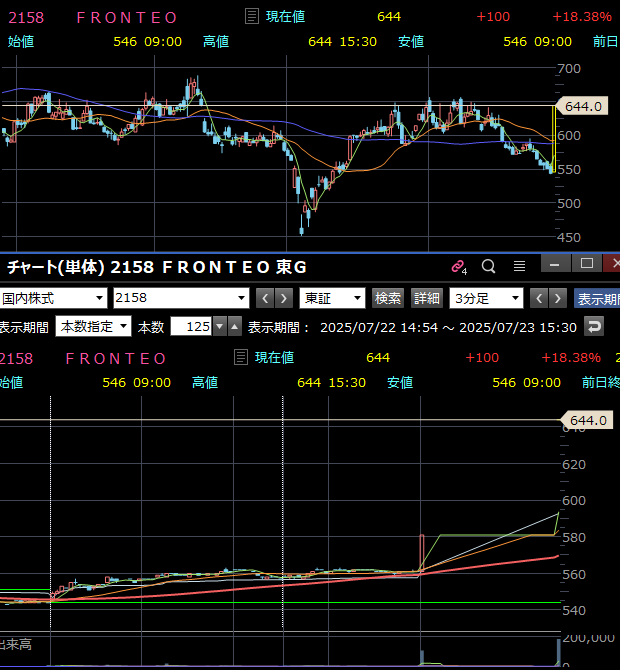This screenshot has height=670, width=620.
Task: Click the 644.0 price tag on lower chart
Action: tap(587, 420)
